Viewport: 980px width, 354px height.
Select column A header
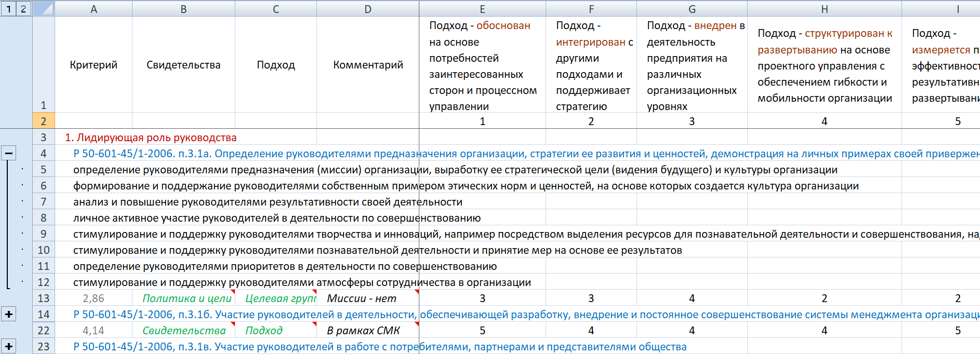(94, 9)
